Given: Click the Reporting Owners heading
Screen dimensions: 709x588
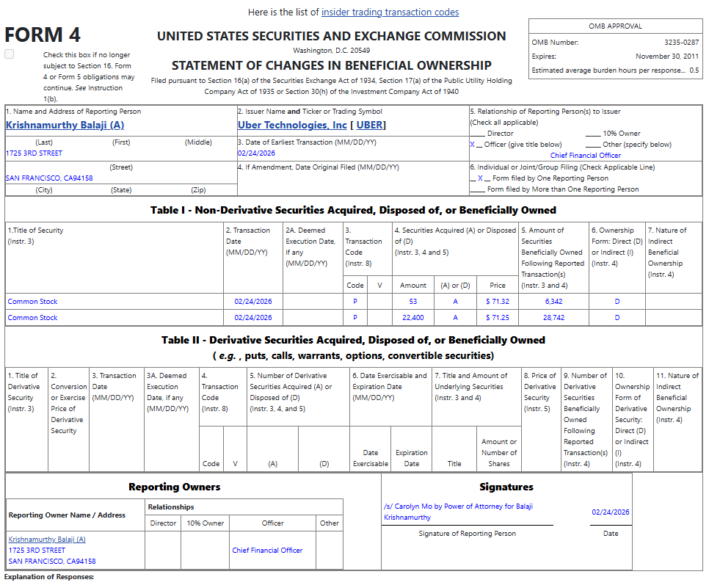Looking at the screenshot, I should [175, 487].
